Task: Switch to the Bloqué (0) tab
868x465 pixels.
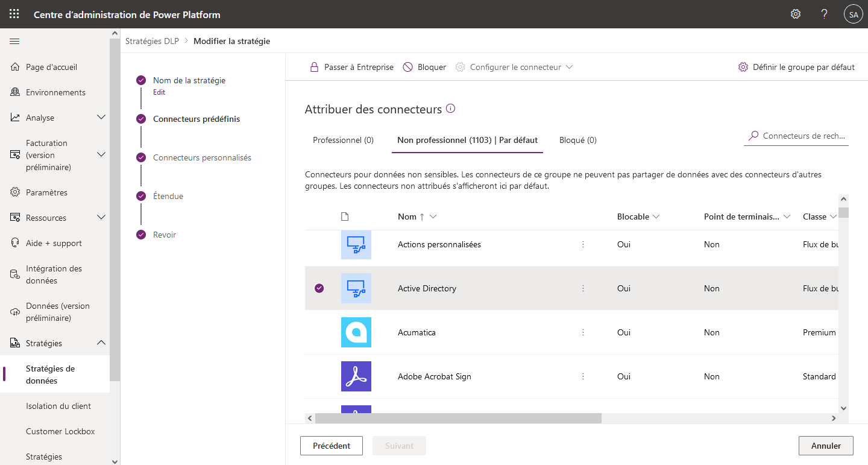Action: pos(578,140)
